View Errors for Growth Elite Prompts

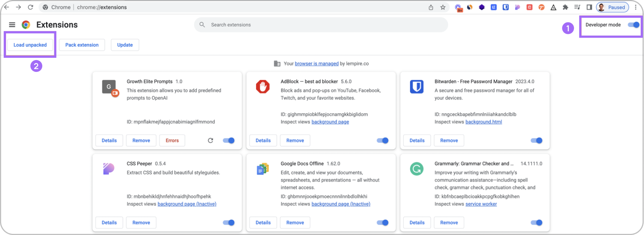172,140
